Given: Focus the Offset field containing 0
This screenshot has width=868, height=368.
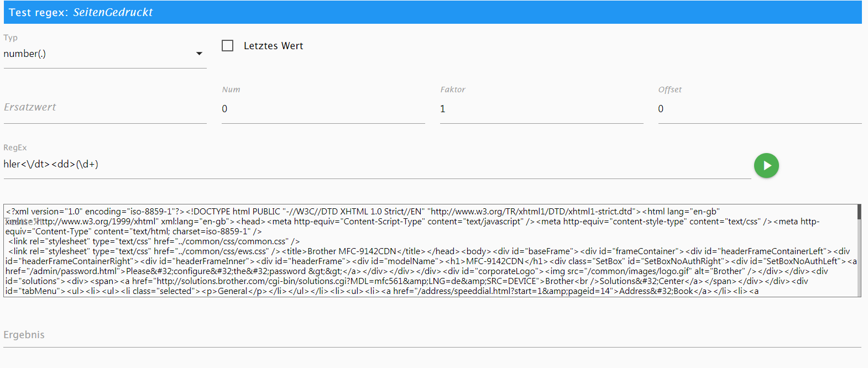Looking at the screenshot, I should pos(760,109).
